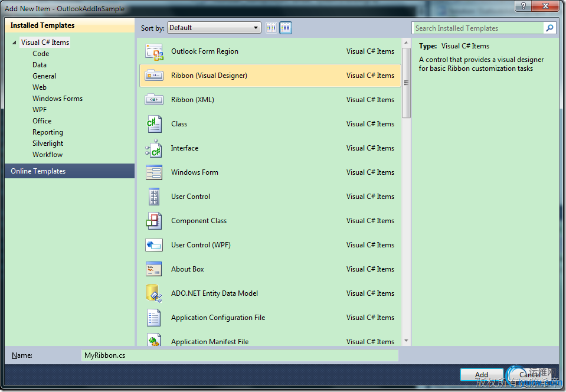The image size is (566, 392).
Task: Click the scrollbar up arrow in template list
Action: (x=406, y=43)
